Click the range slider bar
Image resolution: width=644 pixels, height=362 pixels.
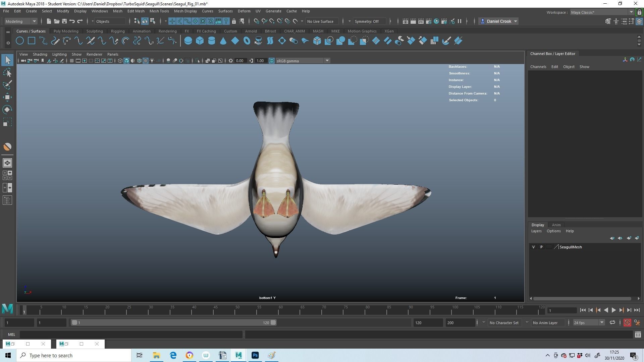coord(174,323)
